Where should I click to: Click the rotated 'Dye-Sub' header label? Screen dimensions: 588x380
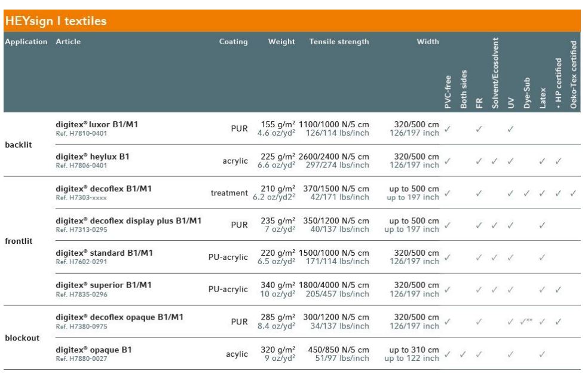pos(527,93)
